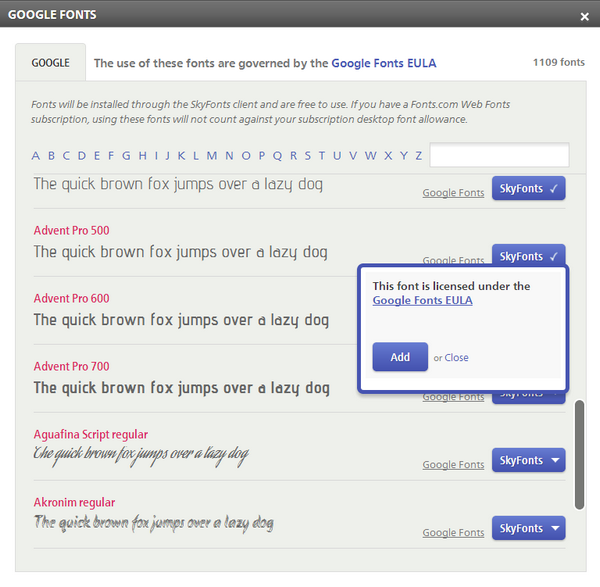
Task: Filter fonts by letter E
Action: 97,156
